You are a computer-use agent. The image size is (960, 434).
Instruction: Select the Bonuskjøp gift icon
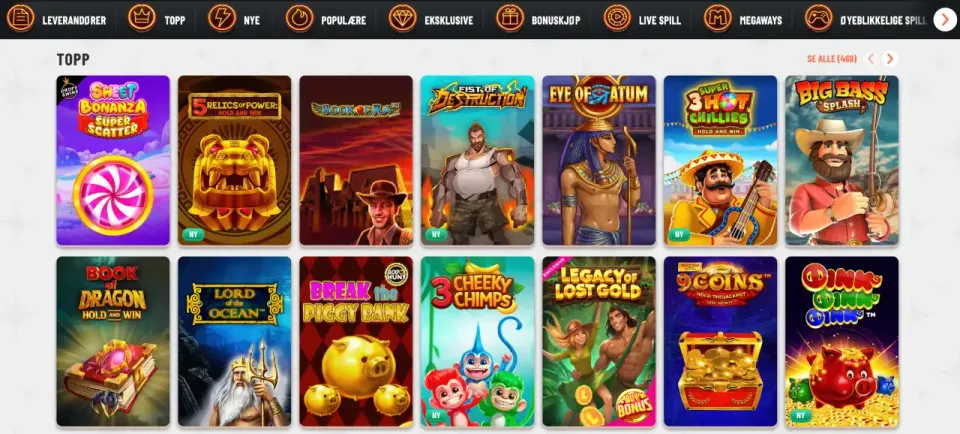click(x=510, y=18)
